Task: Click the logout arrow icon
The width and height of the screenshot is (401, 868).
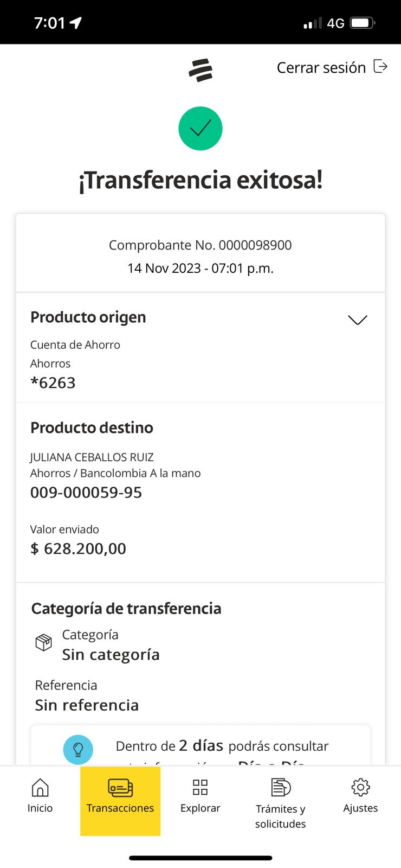Action: tap(380, 67)
